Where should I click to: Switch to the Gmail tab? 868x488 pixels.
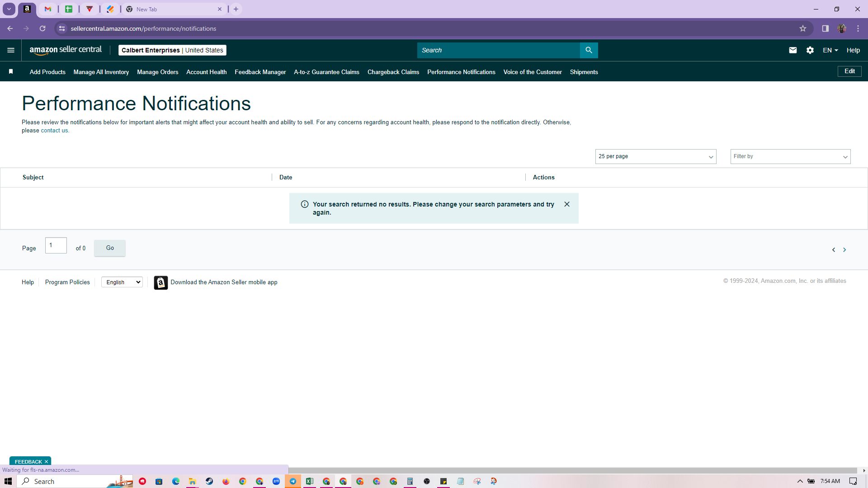(48, 9)
